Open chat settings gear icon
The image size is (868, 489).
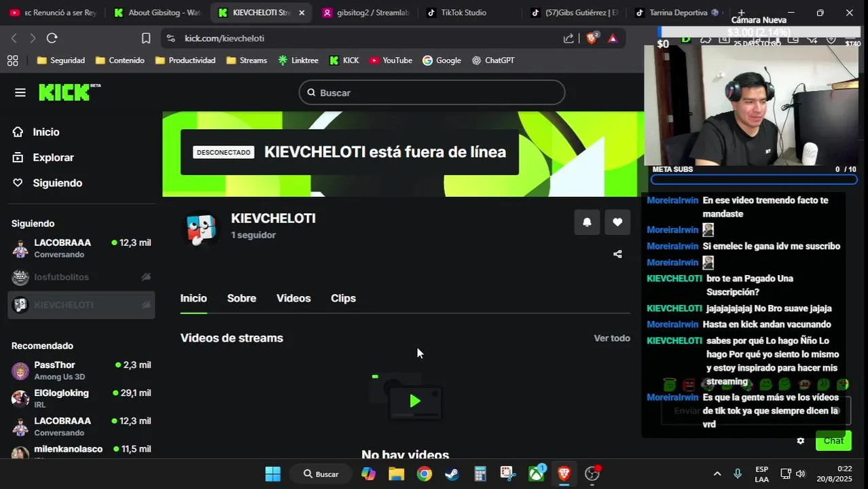click(x=801, y=441)
